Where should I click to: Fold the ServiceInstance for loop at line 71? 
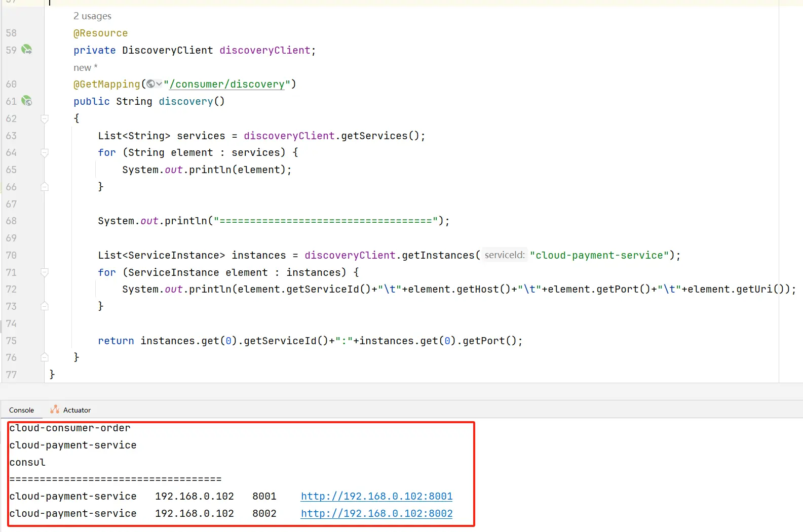pos(45,272)
